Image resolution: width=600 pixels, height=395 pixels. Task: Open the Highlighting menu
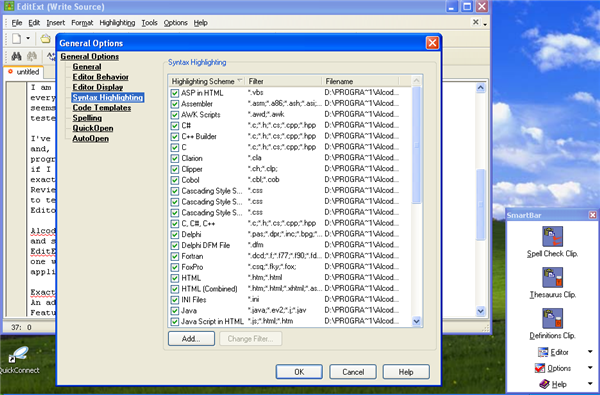pyautogui.click(x=117, y=23)
